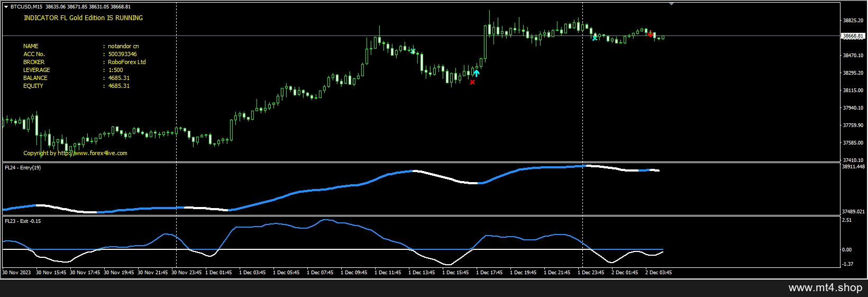Click the EQUITY value 4685.31
The width and height of the screenshot is (868, 297).
(x=118, y=86)
